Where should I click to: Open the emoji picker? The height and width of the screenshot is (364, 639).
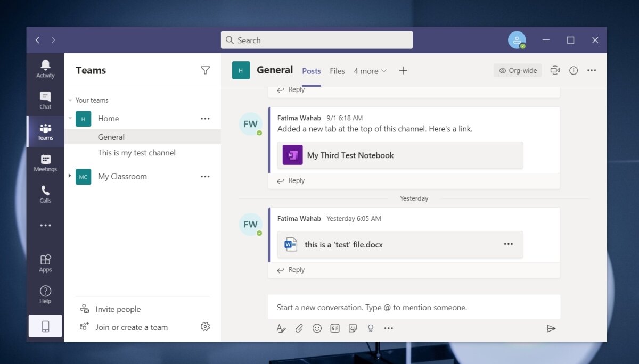pos(317,328)
